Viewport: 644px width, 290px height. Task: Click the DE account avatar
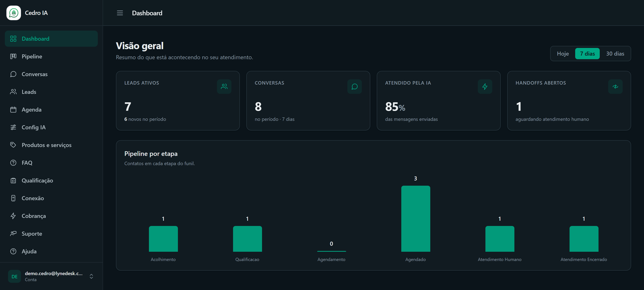coord(14,276)
